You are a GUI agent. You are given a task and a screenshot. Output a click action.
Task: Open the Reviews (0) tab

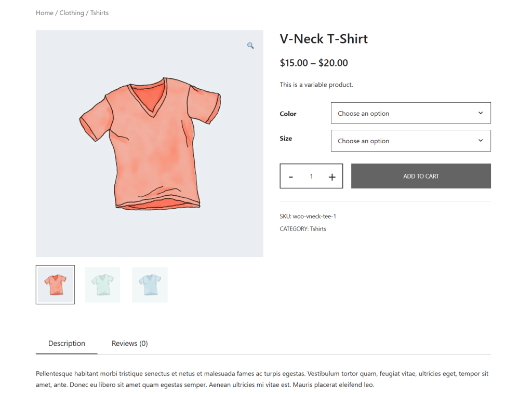(129, 343)
